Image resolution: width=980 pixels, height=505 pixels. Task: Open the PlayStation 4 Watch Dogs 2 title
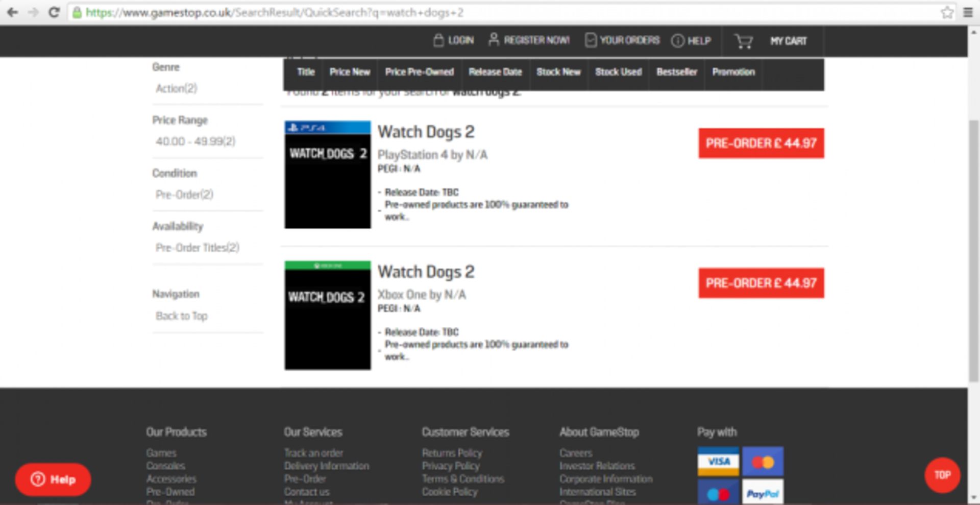pyautogui.click(x=426, y=132)
